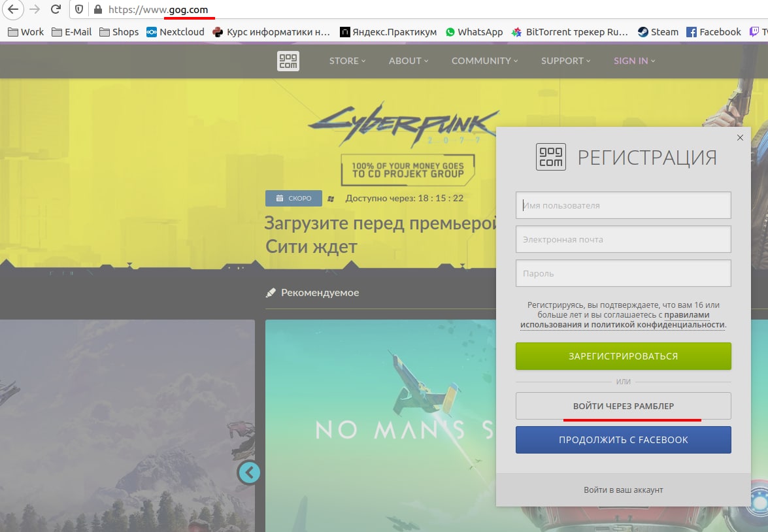
Task: Open the Work bookmarks folder
Action: pyautogui.click(x=26, y=32)
